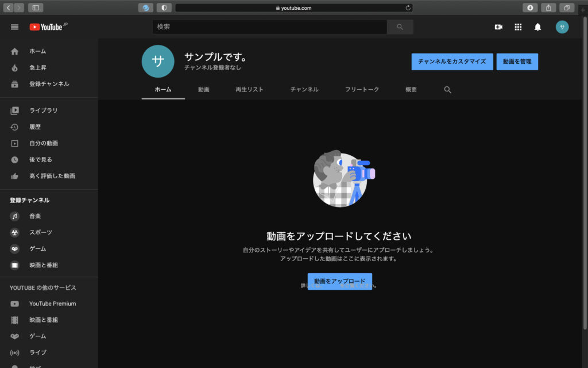Open the hamburger guide menu
The width and height of the screenshot is (588, 368).
click(x=14, y=27)
